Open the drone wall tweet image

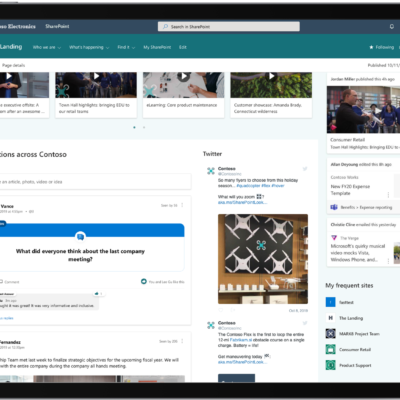pyautogui.click(x=263, y=259)
